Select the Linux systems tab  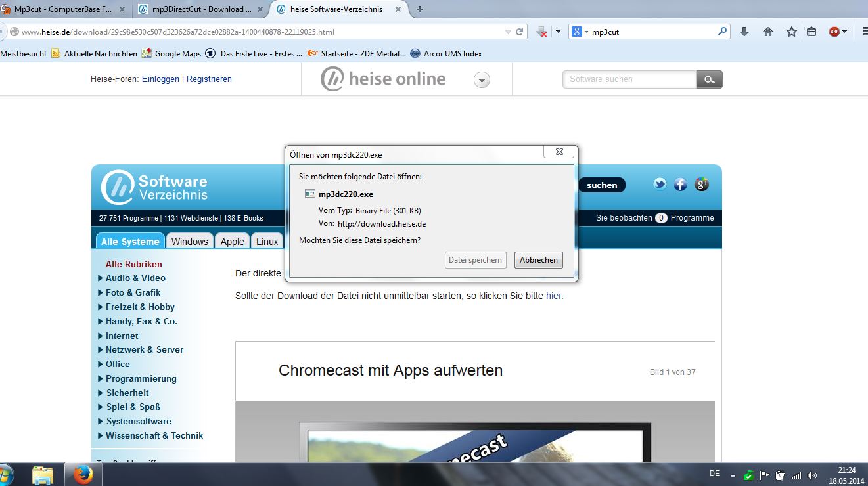(267, 241)
